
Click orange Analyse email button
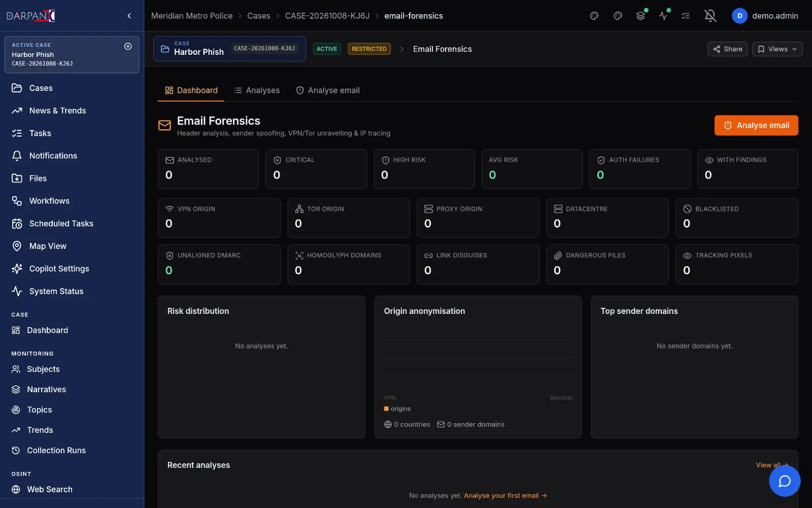pyautogui.click(x=756, y=125)
